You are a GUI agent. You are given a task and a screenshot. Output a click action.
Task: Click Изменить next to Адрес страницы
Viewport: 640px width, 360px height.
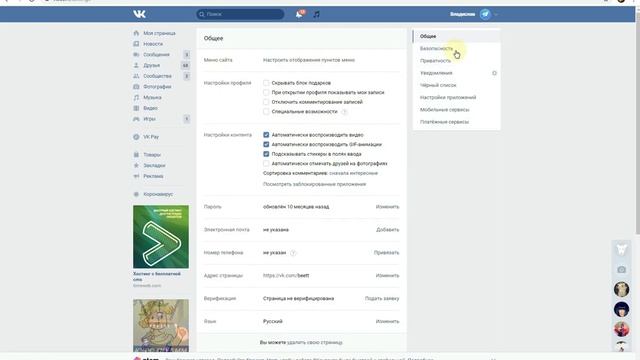coord(387,276)
